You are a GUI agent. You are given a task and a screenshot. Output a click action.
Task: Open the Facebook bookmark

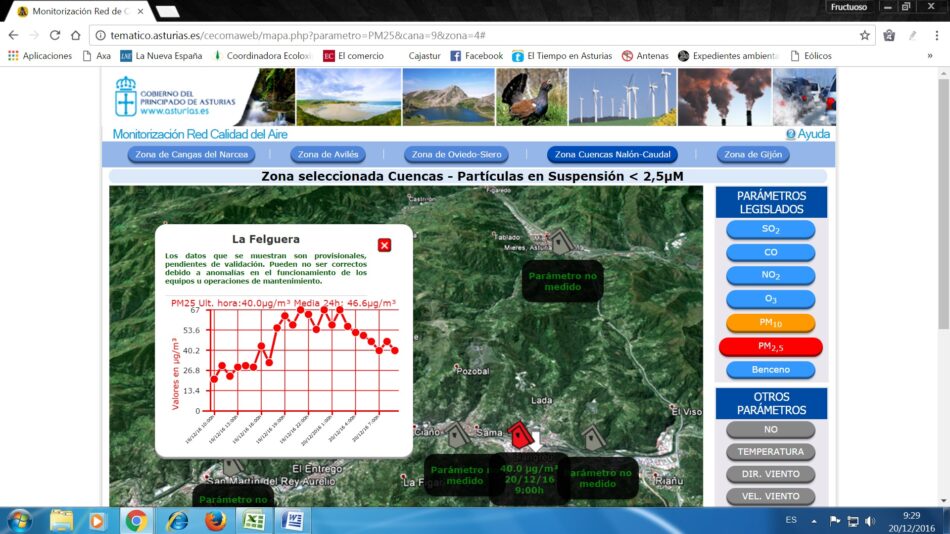click(476, 56)
